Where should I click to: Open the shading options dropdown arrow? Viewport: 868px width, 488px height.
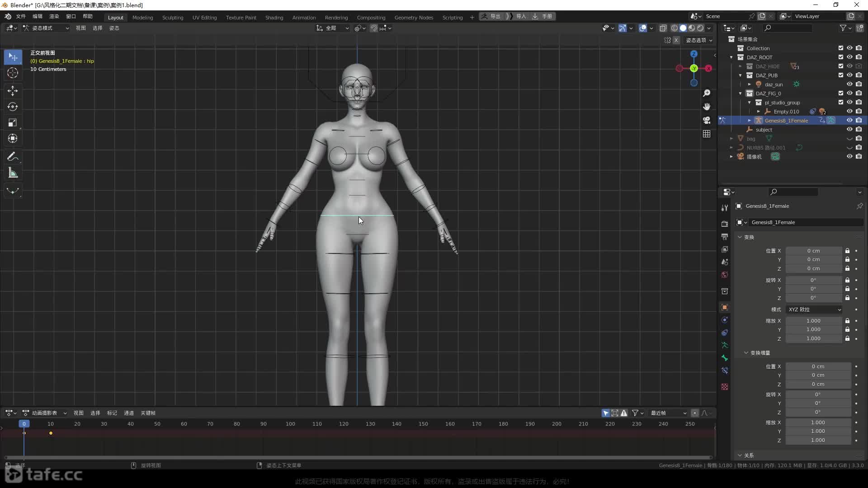[709, 28]
